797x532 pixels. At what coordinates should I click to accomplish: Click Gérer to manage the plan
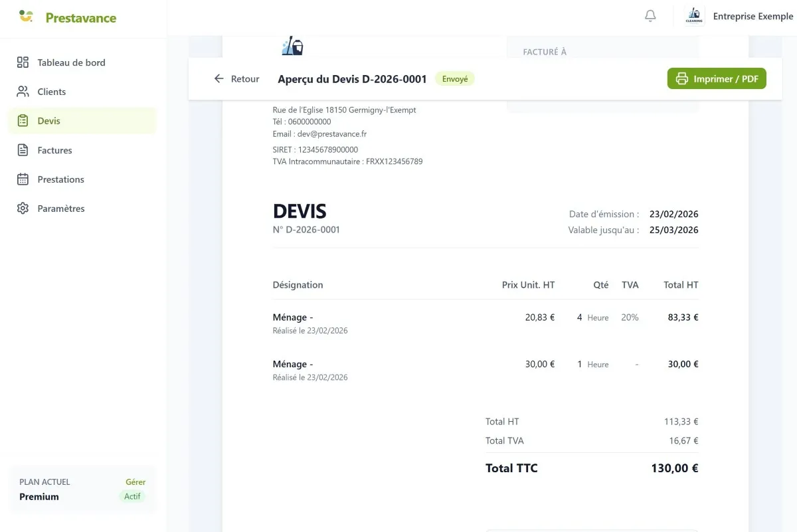(135, 482)
